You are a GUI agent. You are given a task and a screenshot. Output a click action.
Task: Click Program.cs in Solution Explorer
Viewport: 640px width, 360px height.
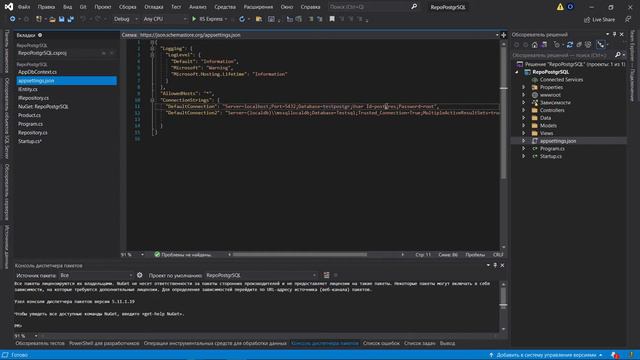point(552,149)
